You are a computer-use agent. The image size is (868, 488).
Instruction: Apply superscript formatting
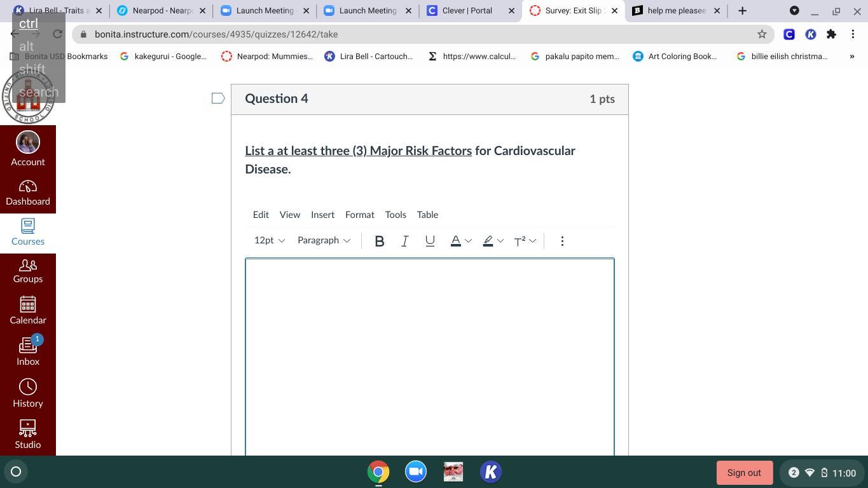tap(520, 241)
